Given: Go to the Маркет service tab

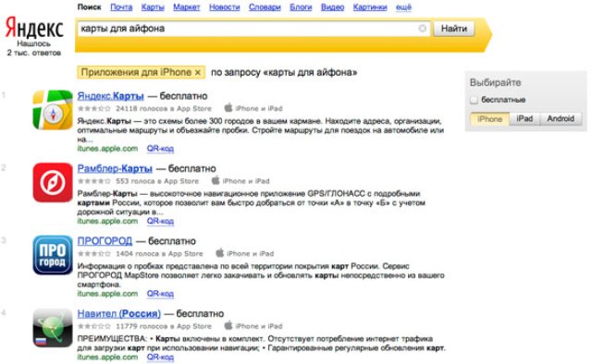Looking at the screenshot, I should click(187, 7).
